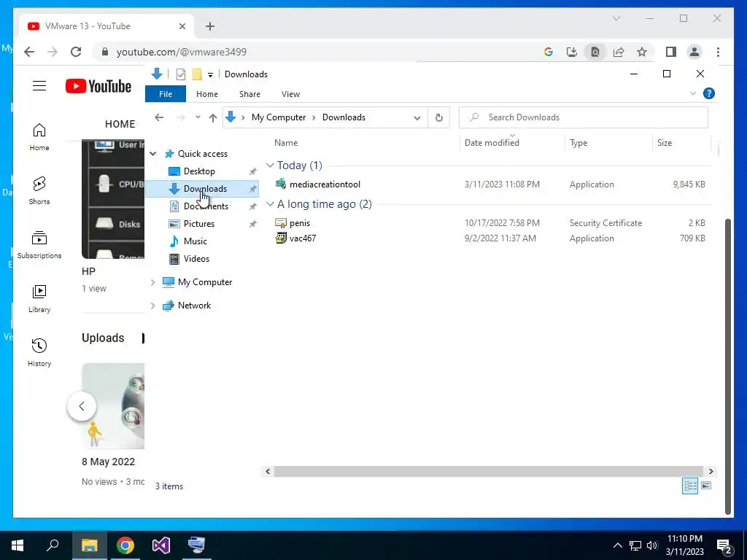Image resolution: width=747 pixels, height=560 pixels.
Task: Select Documents in Quick access
Action: click(206, 206)
